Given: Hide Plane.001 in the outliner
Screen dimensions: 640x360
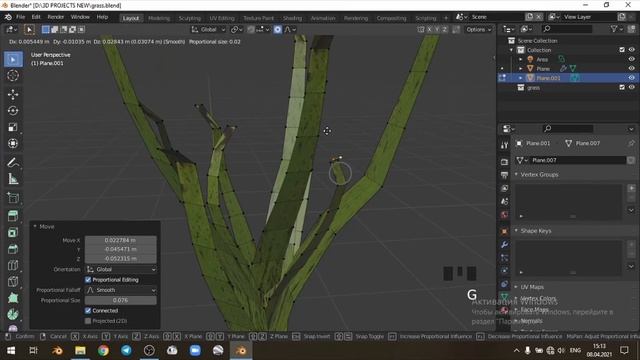Looking at the screenshot, I should point(632,78).
